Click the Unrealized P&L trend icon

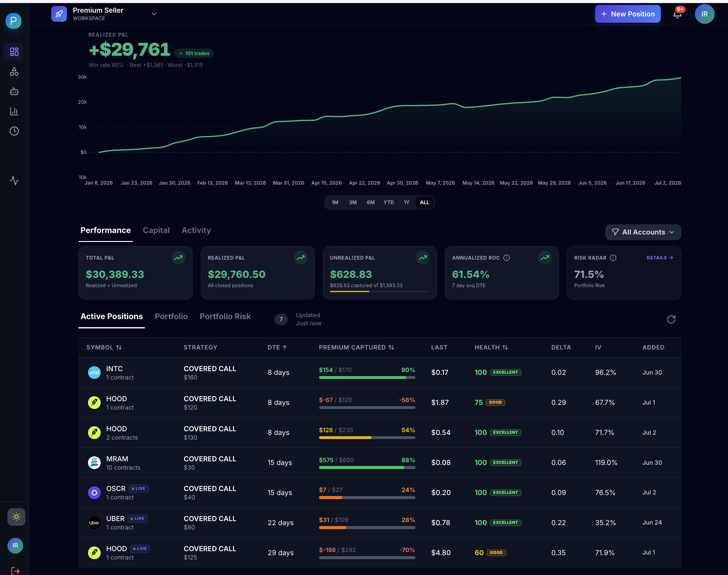click(x=423, y=258)
